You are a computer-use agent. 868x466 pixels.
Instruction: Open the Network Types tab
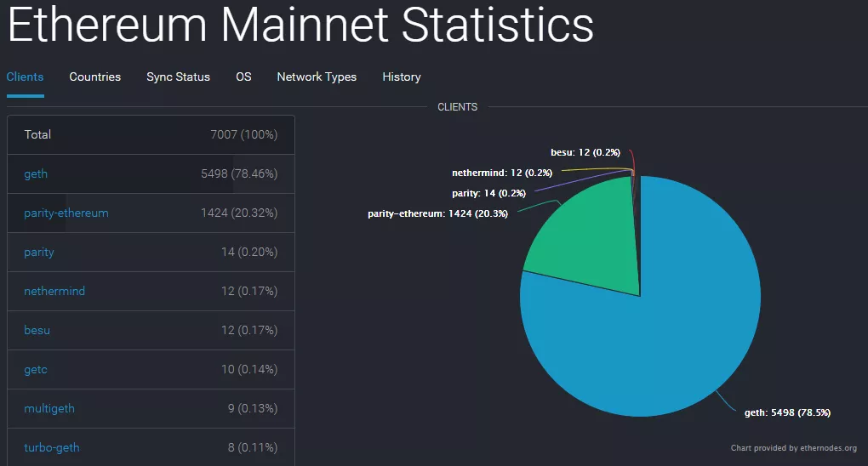(x=317, y=77)
